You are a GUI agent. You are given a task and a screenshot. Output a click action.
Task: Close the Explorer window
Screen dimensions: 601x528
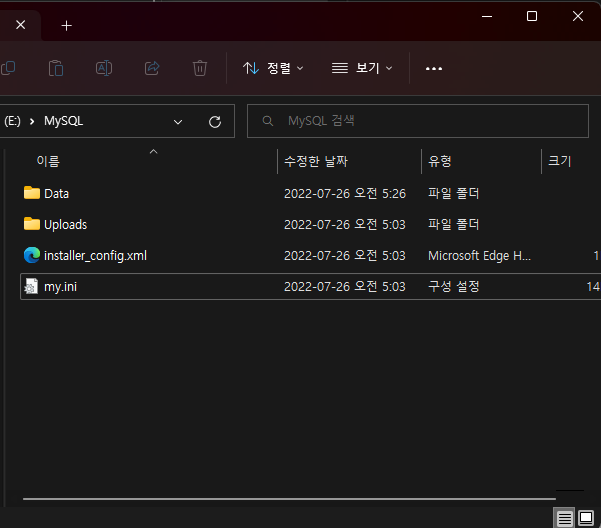pos(578,16)
